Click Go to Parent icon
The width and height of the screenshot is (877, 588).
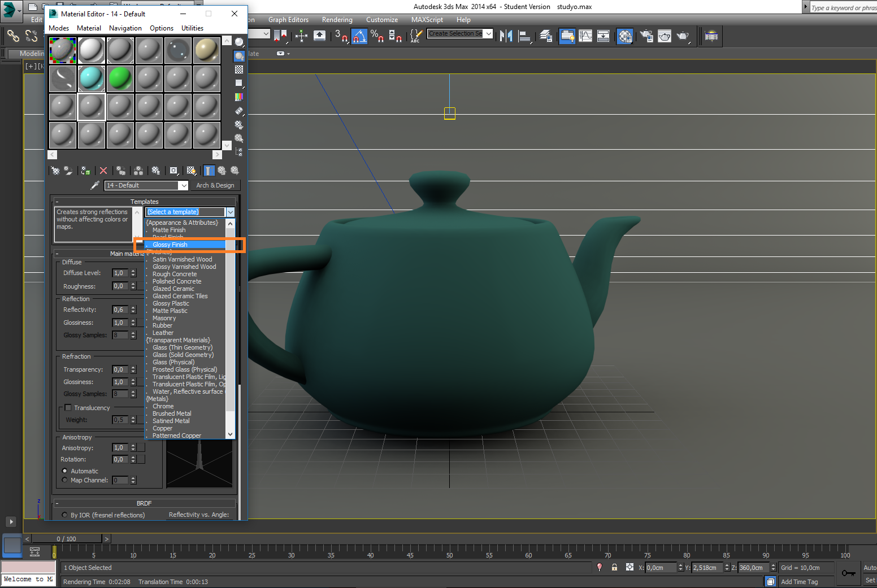coord(222,170)
